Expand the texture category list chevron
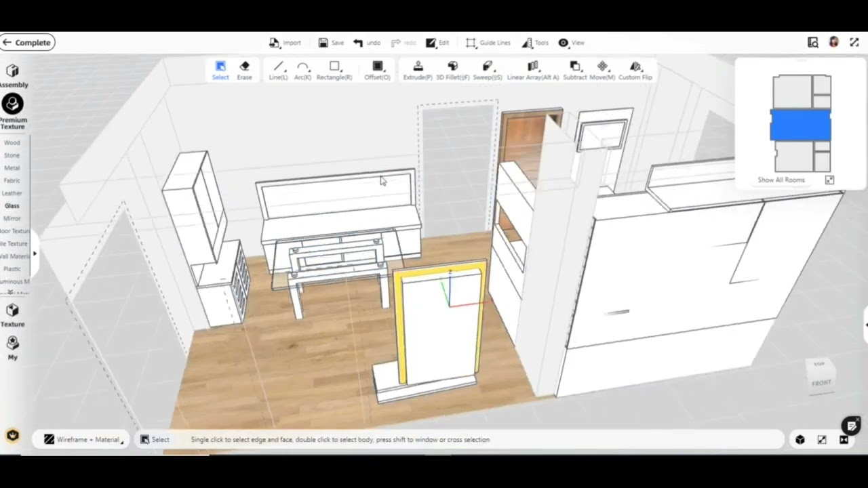The height and width of the screenshot is (488, 868). click(x=10, y=293)
